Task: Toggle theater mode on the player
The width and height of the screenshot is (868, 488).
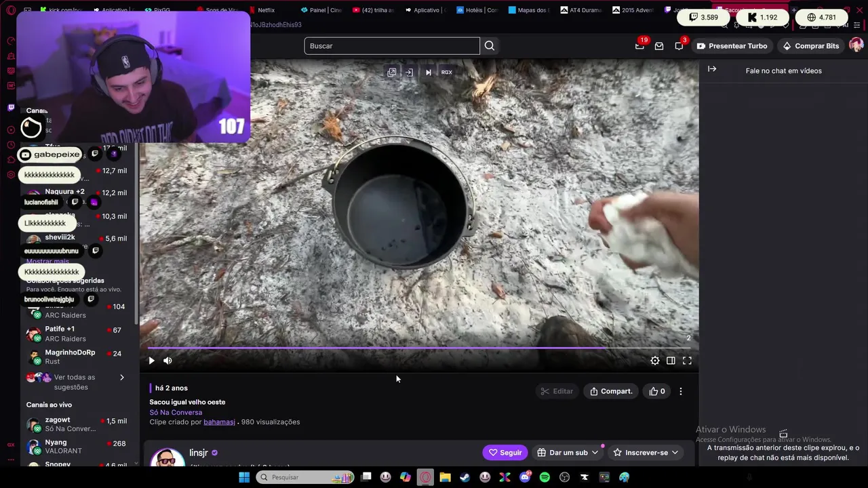Action: pos(671,361)
